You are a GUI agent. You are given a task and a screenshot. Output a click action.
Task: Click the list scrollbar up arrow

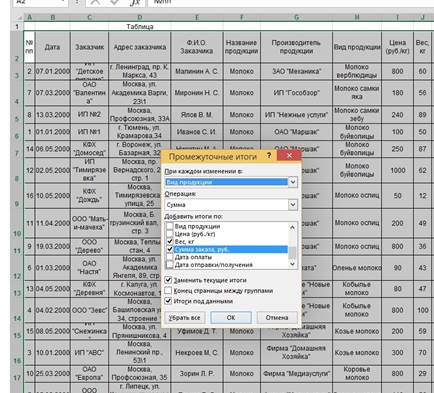click(x=292, y=227)
